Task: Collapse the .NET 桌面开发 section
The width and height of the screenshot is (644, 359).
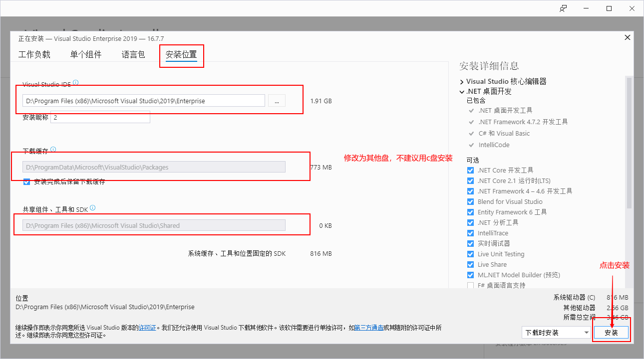Action: (462, 91)
